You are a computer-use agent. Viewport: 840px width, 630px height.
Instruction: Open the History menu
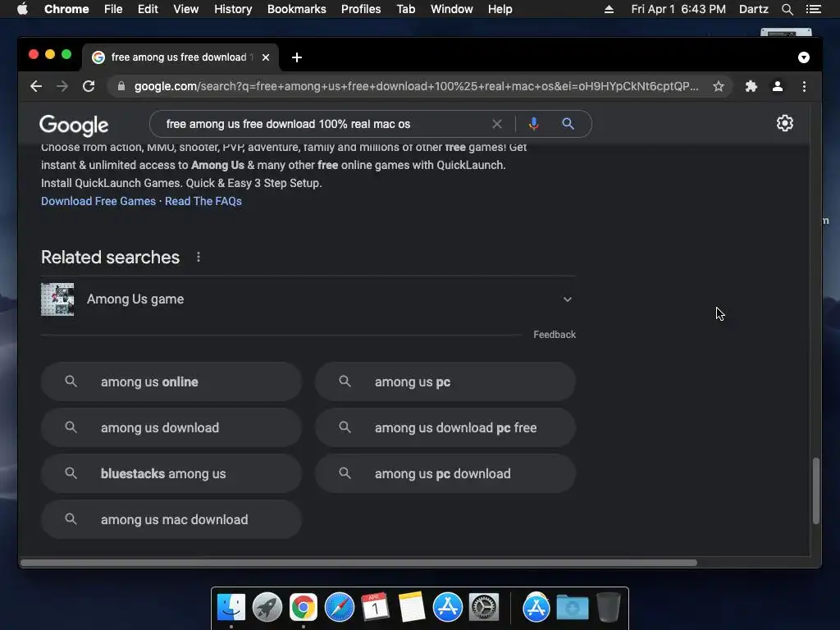click(233, 9)
